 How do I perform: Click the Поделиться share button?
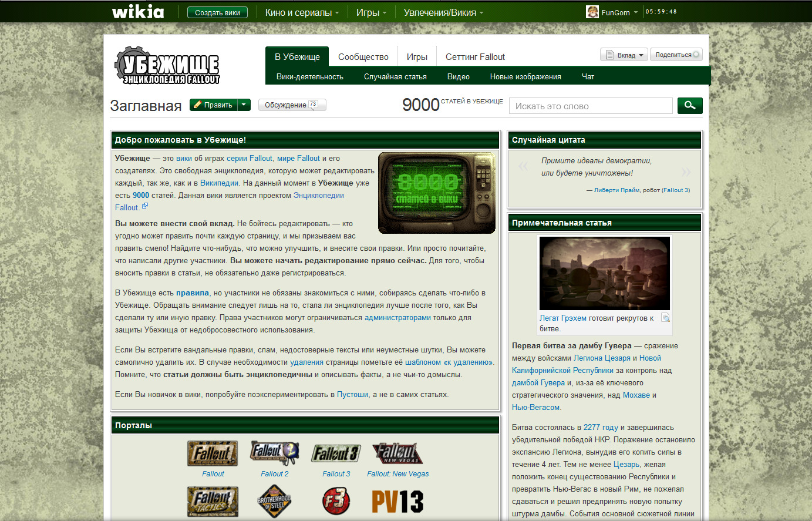[676, 55]
